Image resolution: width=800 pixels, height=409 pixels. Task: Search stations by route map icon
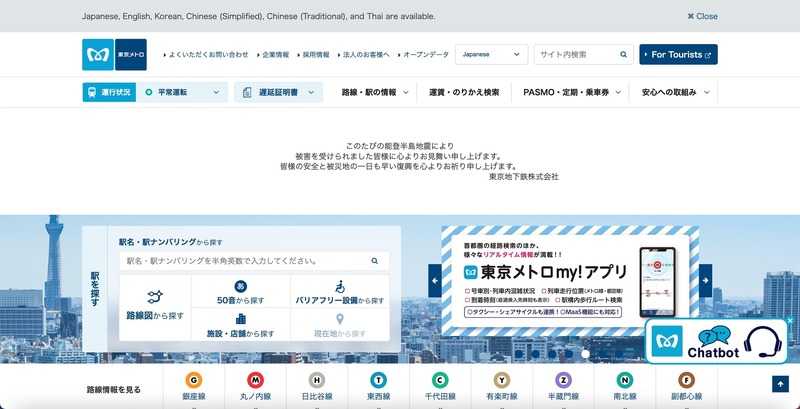click(x=155, y=297)
